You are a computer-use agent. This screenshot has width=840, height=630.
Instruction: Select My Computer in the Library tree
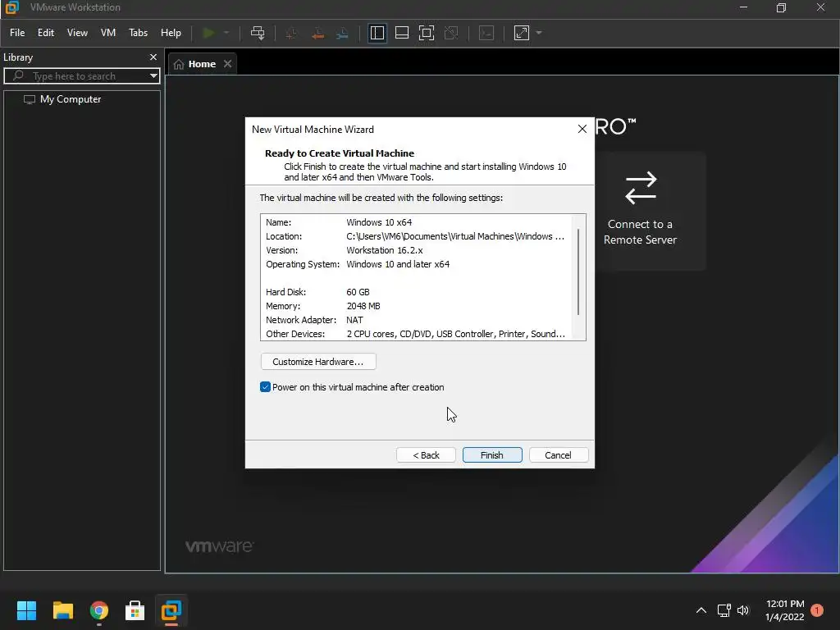coord(71,99)
